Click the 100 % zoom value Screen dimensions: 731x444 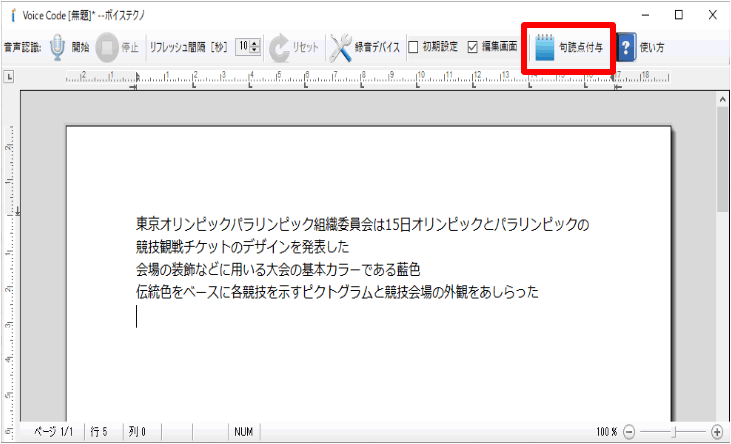click(x=607, y=432)
